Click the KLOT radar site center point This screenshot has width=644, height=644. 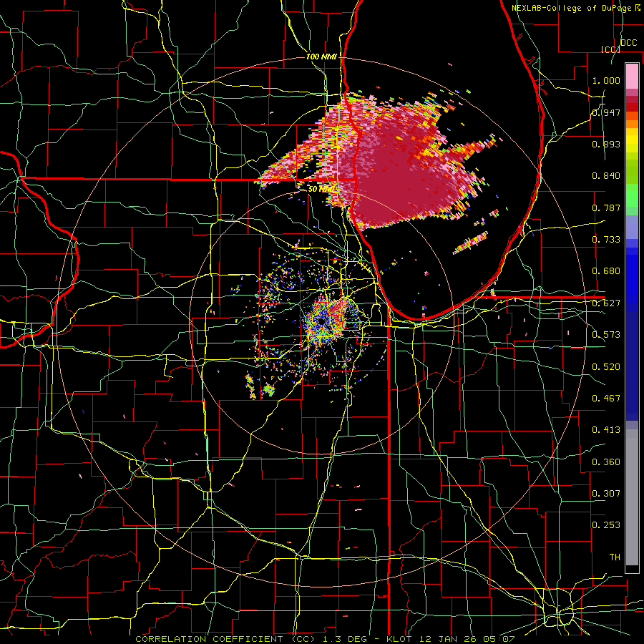click(x=321, y=323)
